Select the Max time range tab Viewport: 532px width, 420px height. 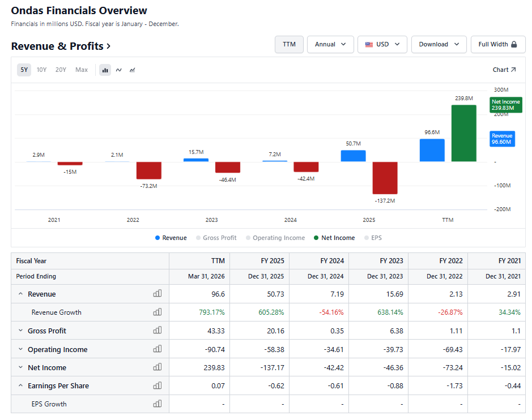[x=82, y=70]
